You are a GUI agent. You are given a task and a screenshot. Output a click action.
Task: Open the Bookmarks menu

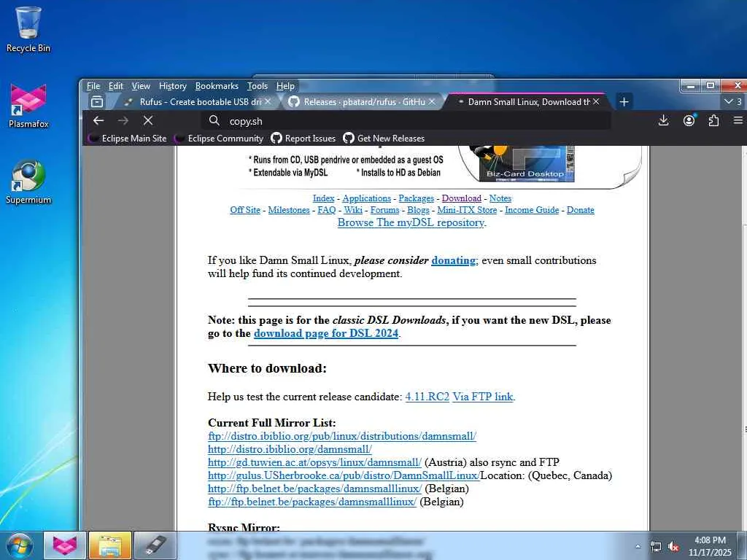[x=217, y=86]
